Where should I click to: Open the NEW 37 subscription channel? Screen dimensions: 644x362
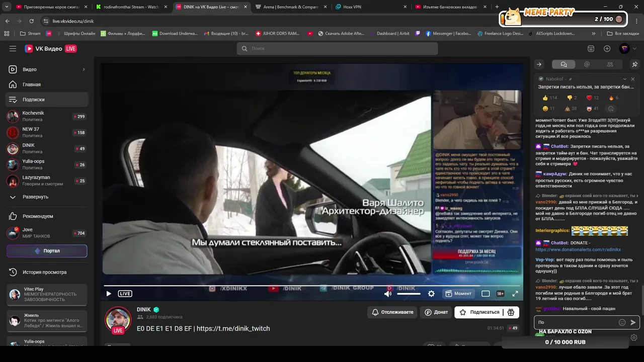(x=47, y=132)
